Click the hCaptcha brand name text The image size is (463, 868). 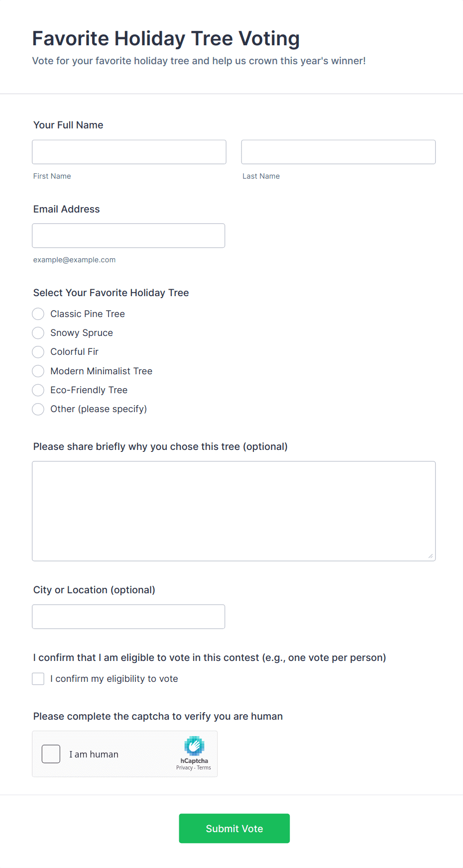(194, 760)
